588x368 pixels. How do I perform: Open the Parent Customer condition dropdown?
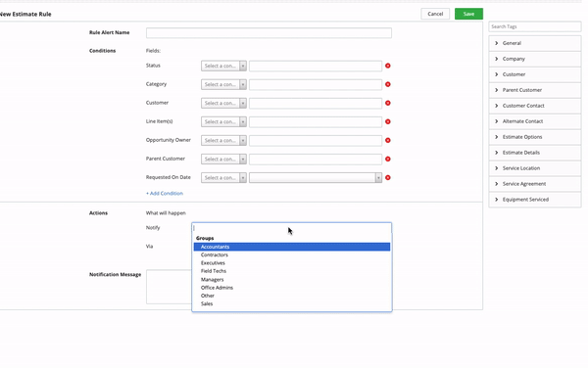tap(223, 160)
